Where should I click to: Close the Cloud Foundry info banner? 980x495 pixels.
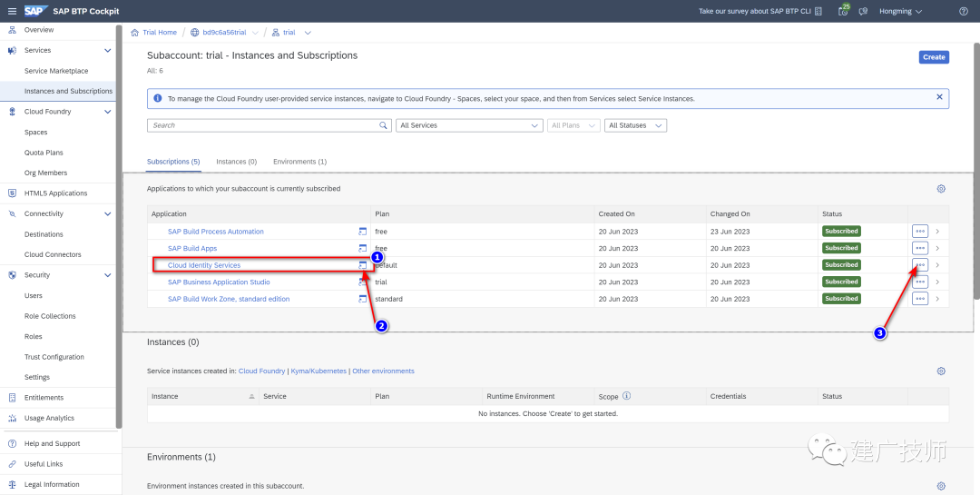939,97
